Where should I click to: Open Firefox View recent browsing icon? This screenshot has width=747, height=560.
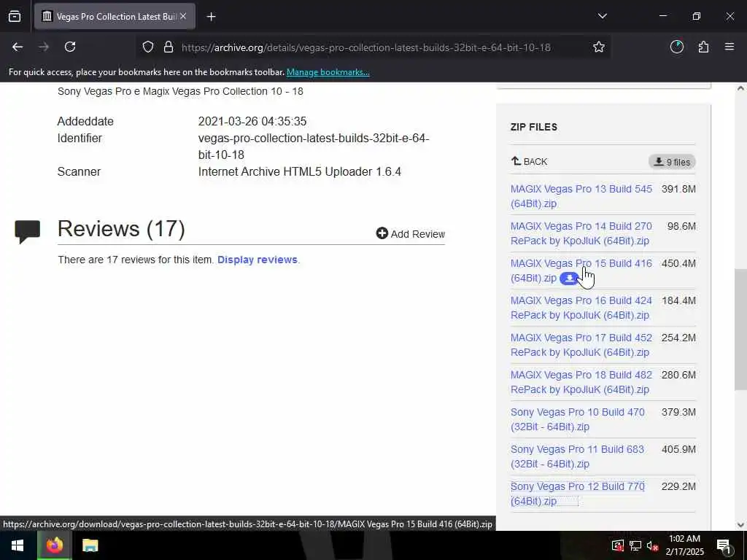(15, 16)
